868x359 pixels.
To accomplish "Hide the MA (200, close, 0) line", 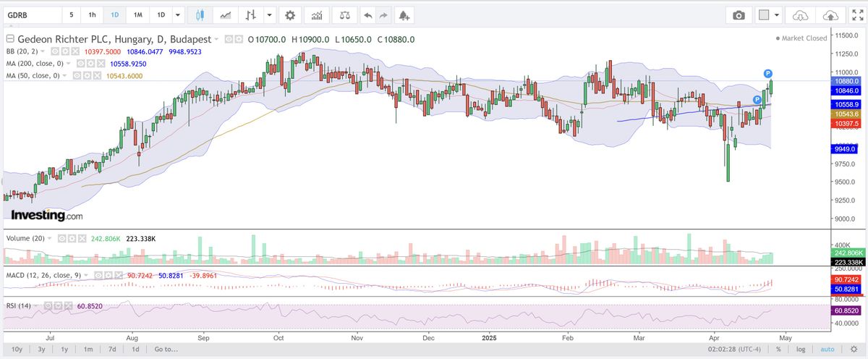I will click(x=80, y=63).
